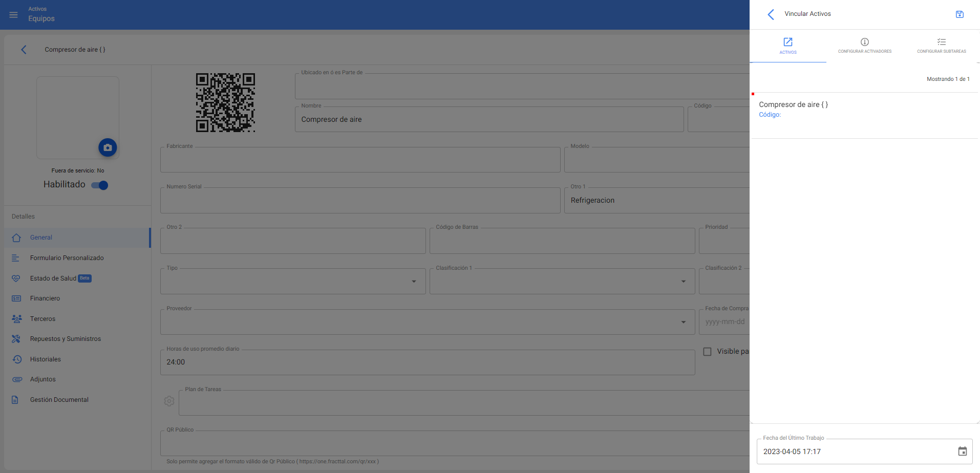The height and width of the screenshot is (473, 980).
Task: Click the Nombre input field
Action: click(x=489, y=120)
